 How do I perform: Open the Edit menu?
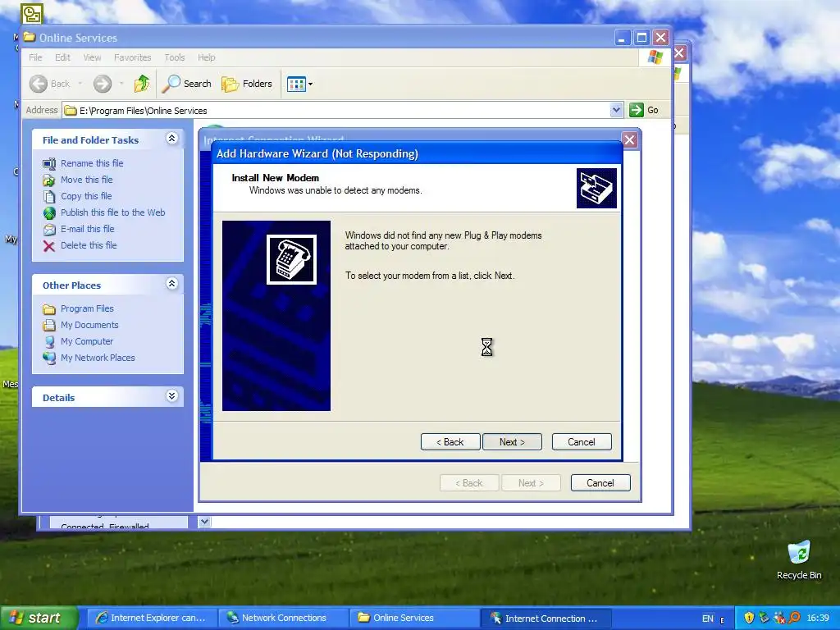tap(62, 57)
